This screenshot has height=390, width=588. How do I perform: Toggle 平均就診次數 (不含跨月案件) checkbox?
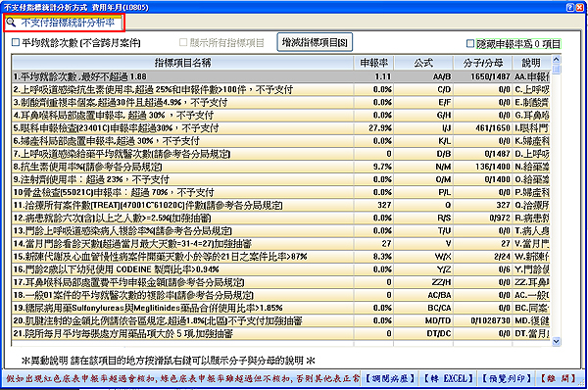(16, 43)
